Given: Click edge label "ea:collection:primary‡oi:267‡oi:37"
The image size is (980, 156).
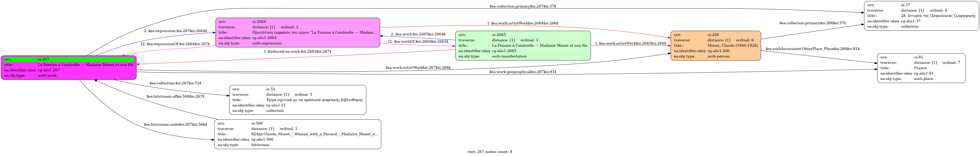Looking at the screenshot, I should (x=523, y=7).
